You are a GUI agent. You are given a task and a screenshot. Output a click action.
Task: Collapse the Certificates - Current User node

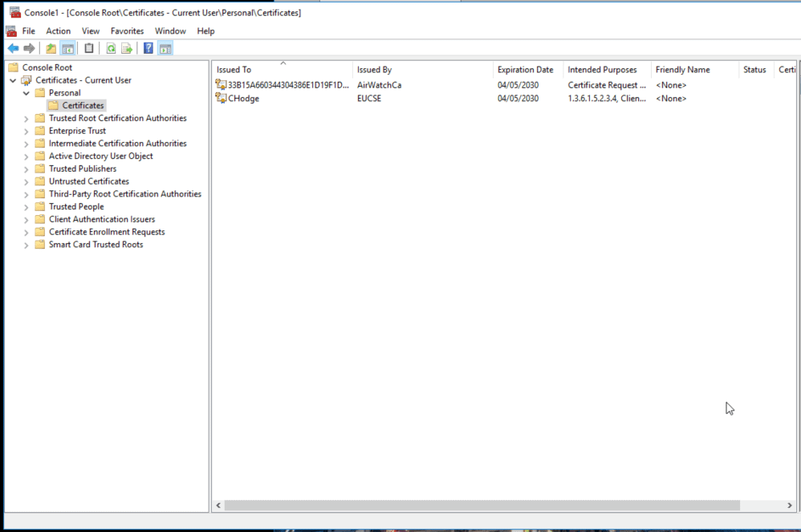coord(14,80)
